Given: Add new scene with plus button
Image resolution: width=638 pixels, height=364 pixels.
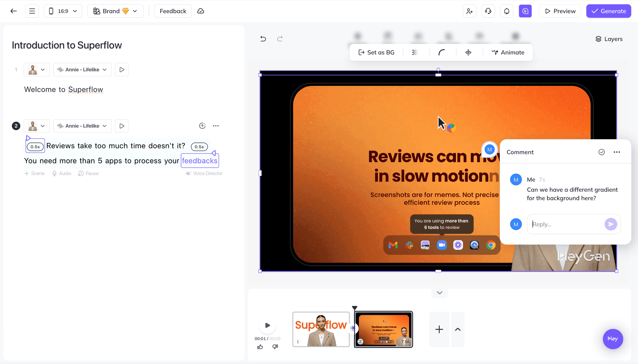Looking at the screenshot, I should pos(439,329).
